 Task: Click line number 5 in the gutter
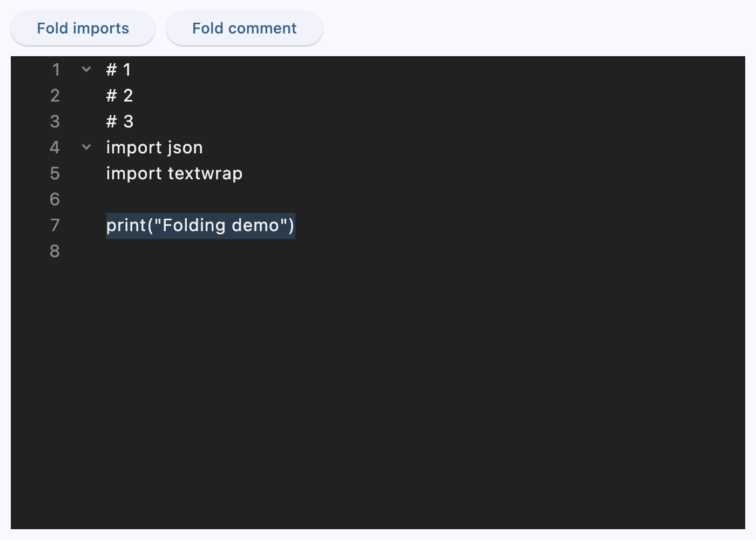tap(55, 173)
